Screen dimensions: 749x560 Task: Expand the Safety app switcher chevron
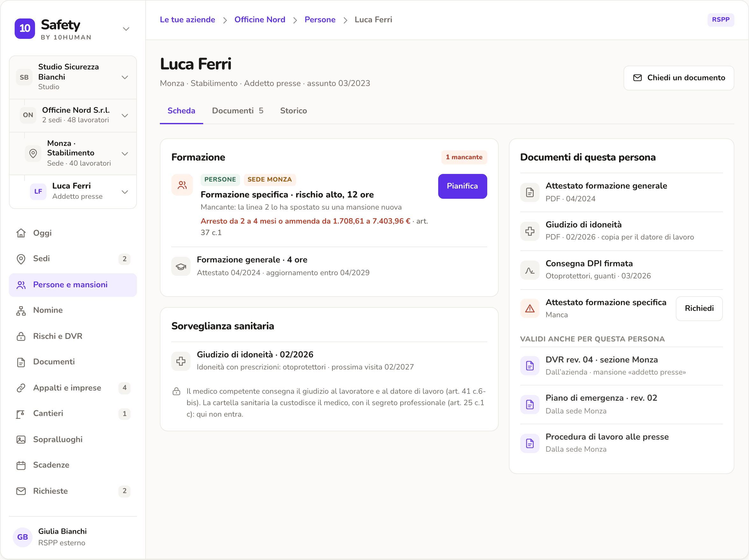(x=126, y=29)
